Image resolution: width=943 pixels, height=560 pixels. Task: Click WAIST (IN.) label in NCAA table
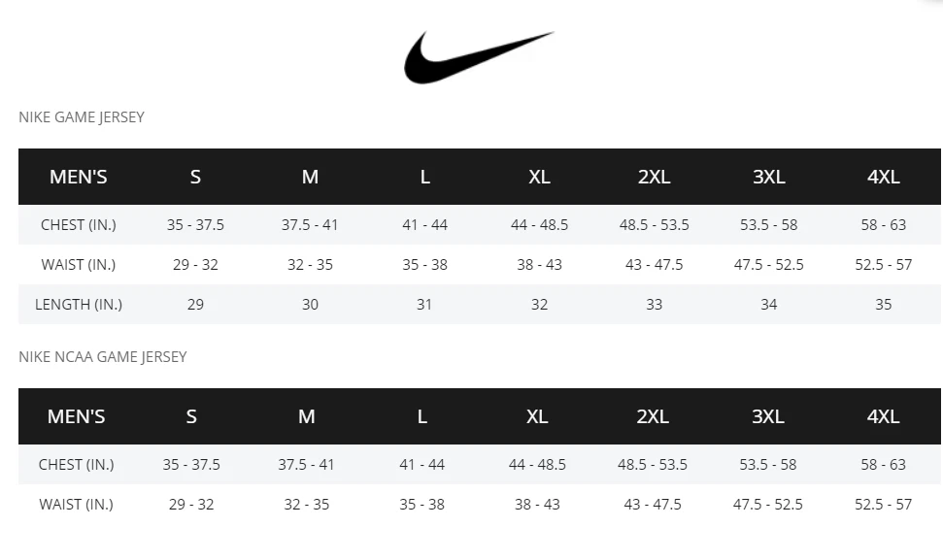coord(76,505)
